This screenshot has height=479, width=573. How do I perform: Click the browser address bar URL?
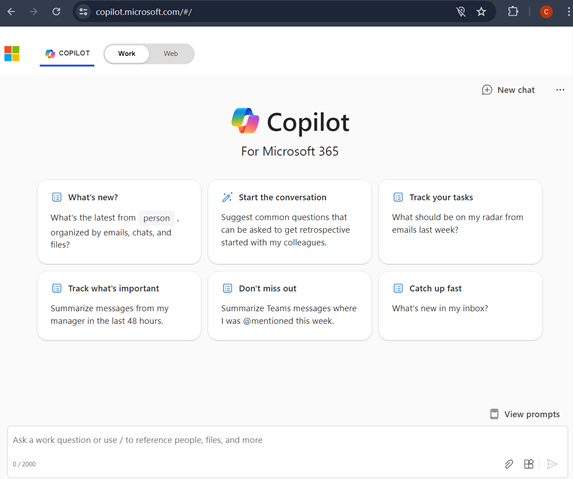[144, 12]
